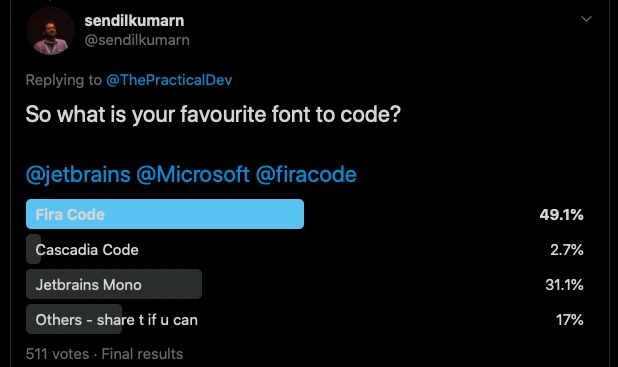Screen dimensions: 618x367
Task: Click the 17% result percentage
Action: pyautogui.click(x=570, y=320)
